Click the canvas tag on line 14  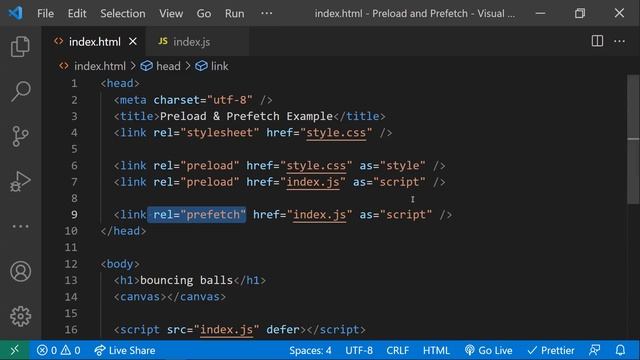(169, 297)
